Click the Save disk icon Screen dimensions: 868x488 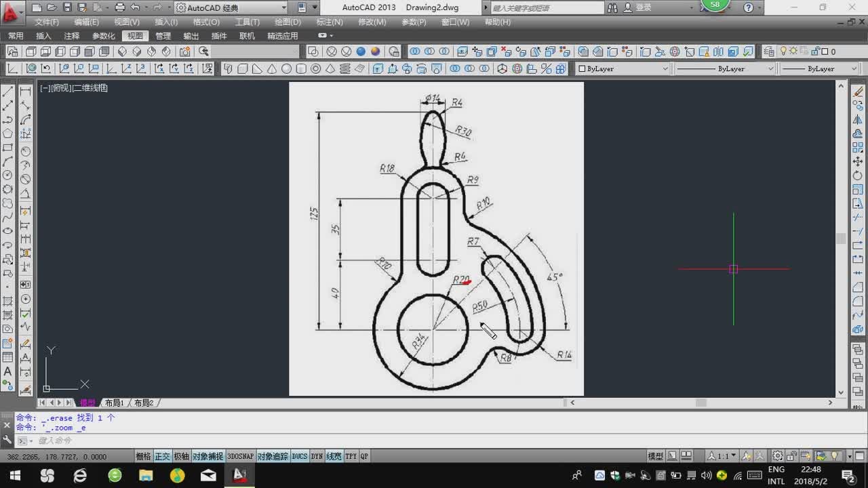click(x=67, y=7)
